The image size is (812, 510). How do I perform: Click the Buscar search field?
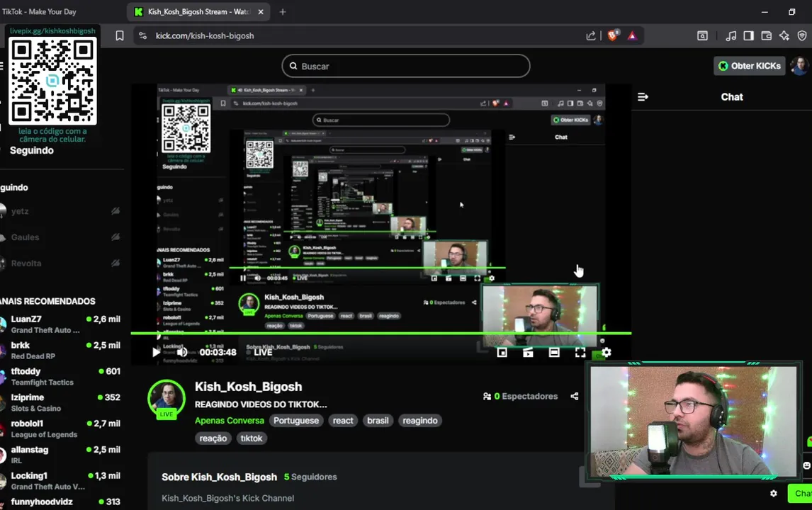click(x=405, y=66)
